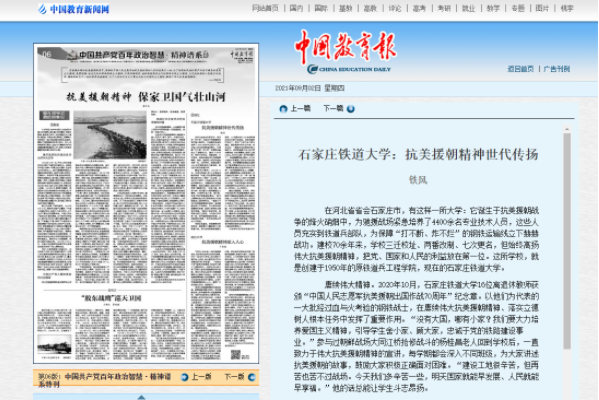Open the 评论 navigation item
Screen dimensions: 599x400
[395, 8]
